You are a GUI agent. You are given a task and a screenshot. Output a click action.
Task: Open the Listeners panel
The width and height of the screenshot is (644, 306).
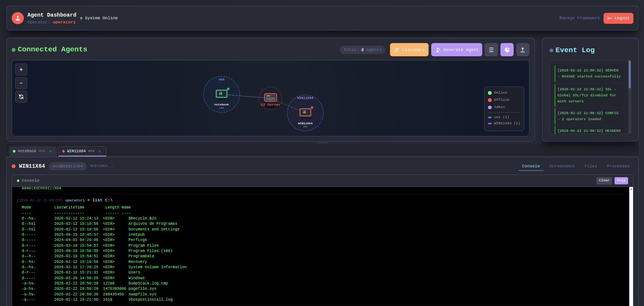(x=409, y=50)
